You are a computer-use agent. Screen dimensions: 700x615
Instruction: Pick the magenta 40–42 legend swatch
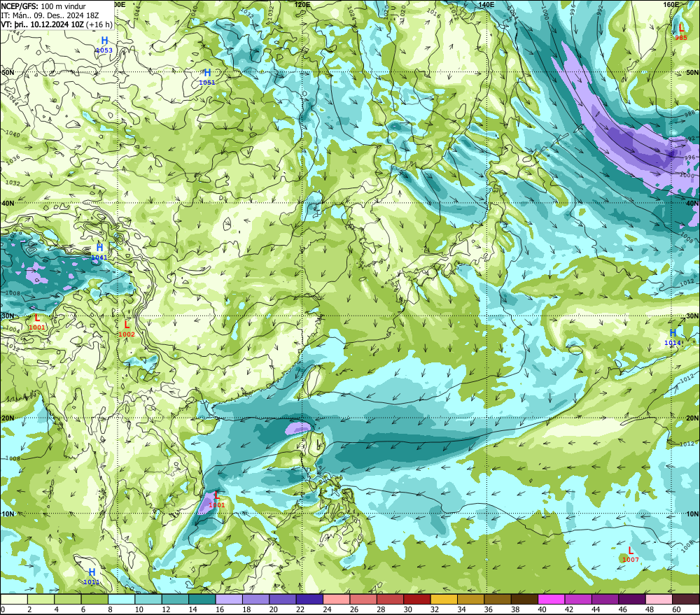[552, 600]
